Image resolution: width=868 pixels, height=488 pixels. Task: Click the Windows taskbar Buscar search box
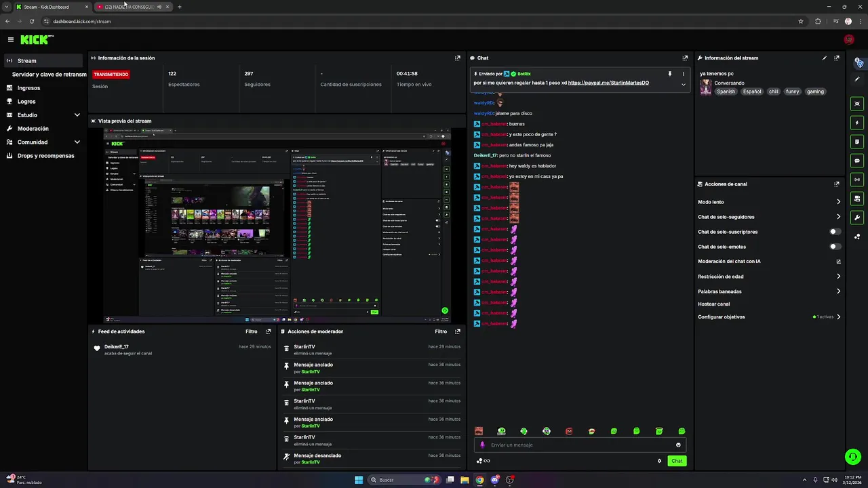pyautogui.click(x=403, y=480)
